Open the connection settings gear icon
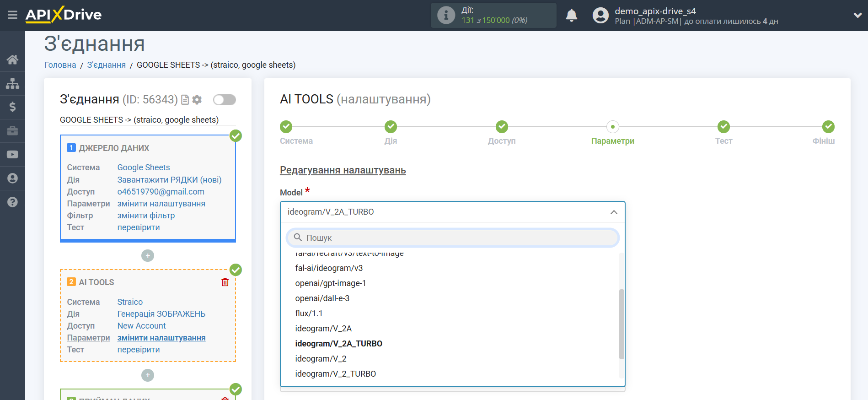 197,100
